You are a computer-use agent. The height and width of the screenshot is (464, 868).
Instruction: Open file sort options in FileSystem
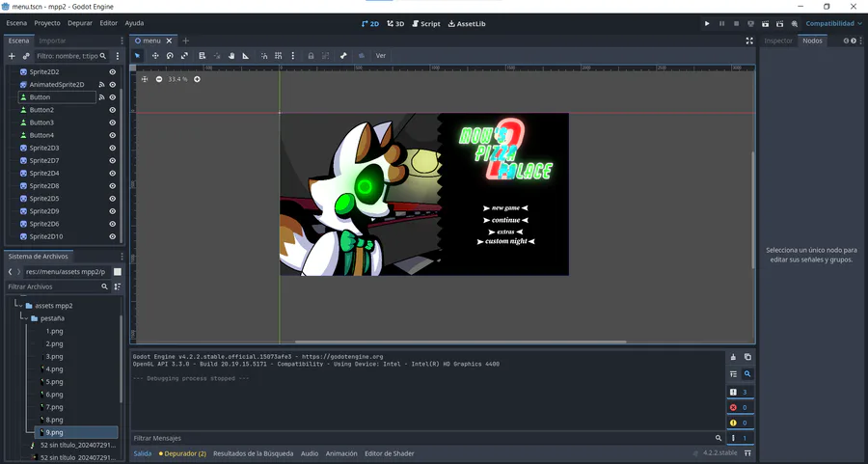(118, 287)
